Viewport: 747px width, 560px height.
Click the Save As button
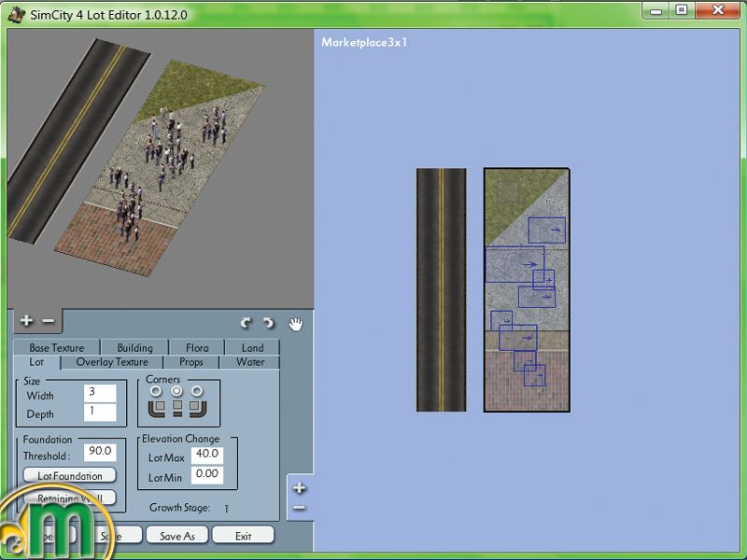click(x=177, y=536)
